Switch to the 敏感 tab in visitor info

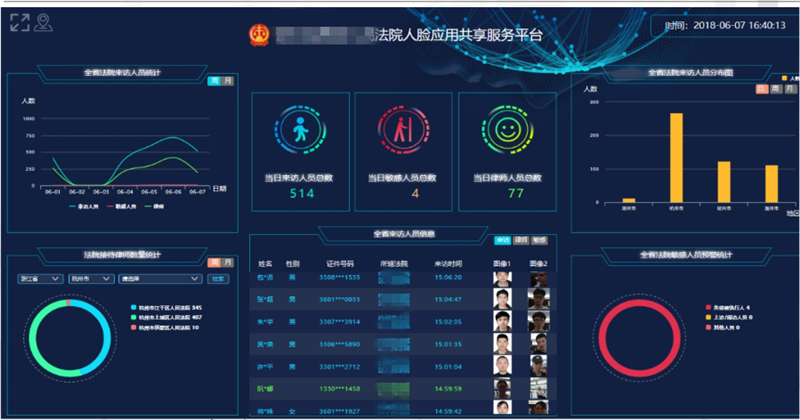click(538, 241)
